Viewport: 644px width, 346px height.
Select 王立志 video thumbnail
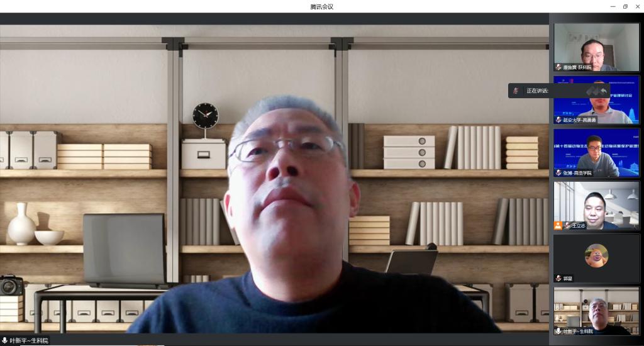[x=596, y=205]
